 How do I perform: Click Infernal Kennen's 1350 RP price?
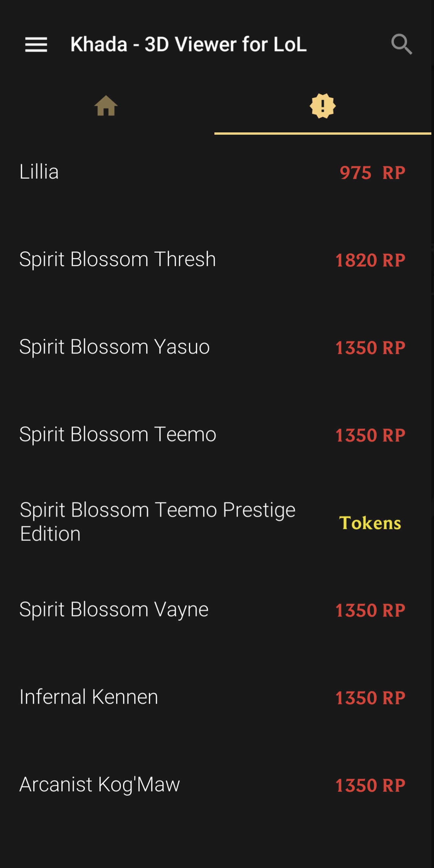(370, 698)
